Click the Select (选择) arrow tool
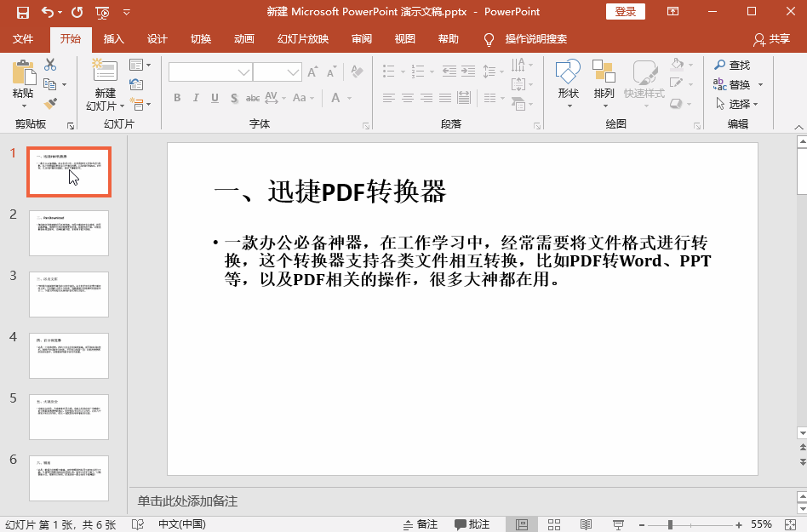The width and height of the screenshot is (807, 532). point(734,104)
